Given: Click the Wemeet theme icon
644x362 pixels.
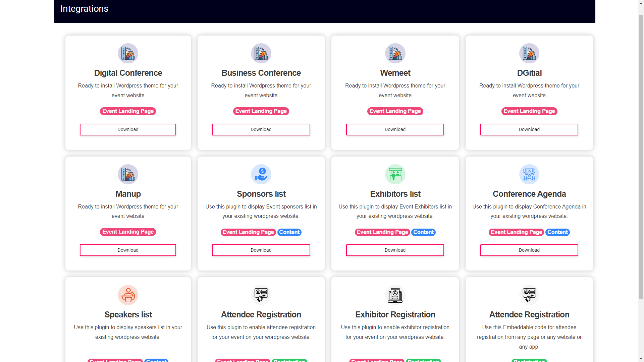Looking at the screenshot, I should coord(395,53).
